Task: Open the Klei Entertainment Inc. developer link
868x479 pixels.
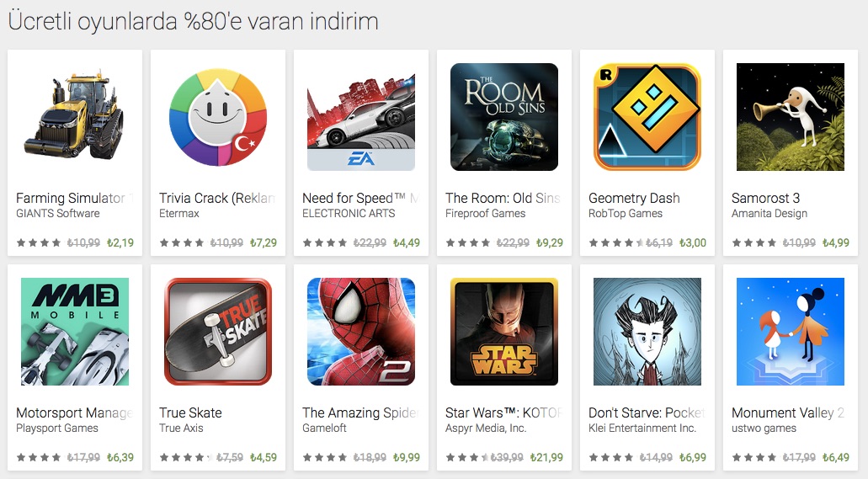Action: [642, 428]
